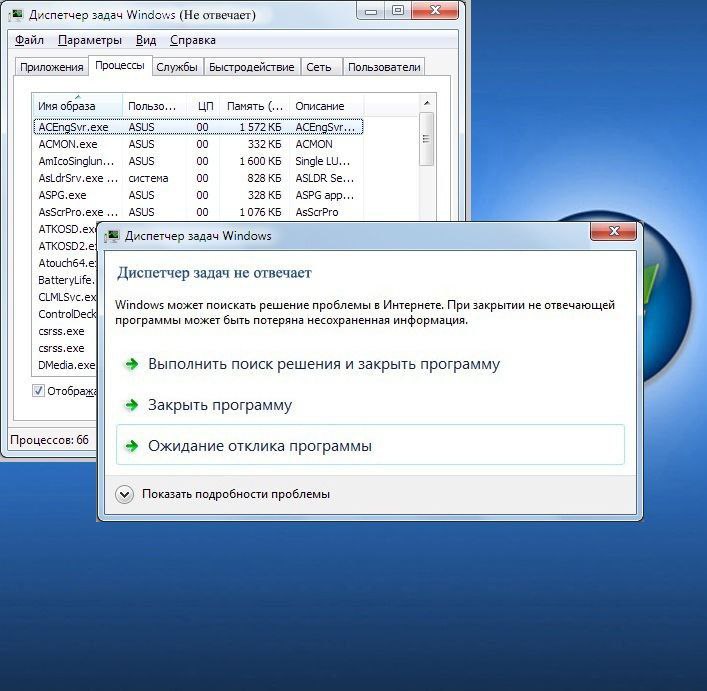Click 'Показать подробности проблемы' label
The height and width of the screenshot is (691, 707).
[236, 494]
